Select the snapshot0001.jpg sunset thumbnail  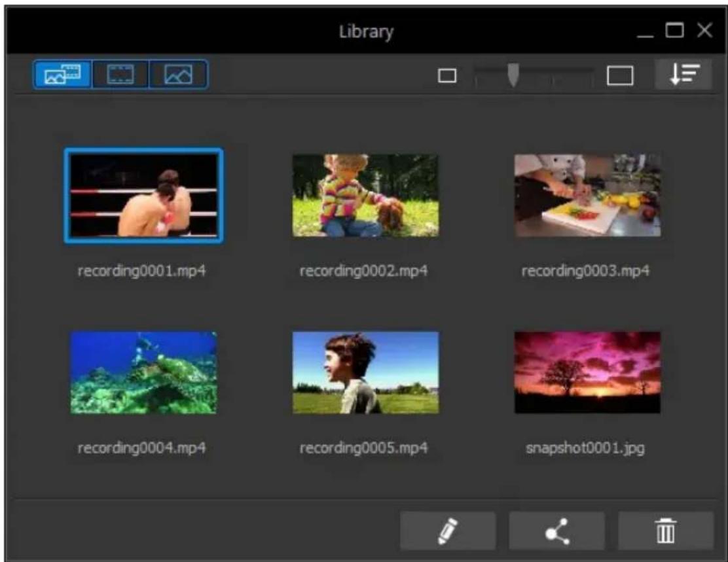pyautogui.click(x=587, y=372)
